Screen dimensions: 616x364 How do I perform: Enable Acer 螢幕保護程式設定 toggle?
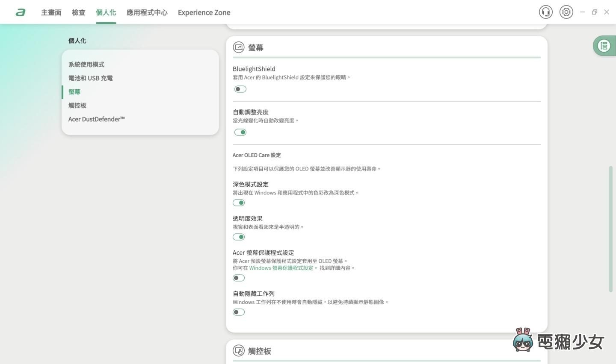[x=239, y=278]
